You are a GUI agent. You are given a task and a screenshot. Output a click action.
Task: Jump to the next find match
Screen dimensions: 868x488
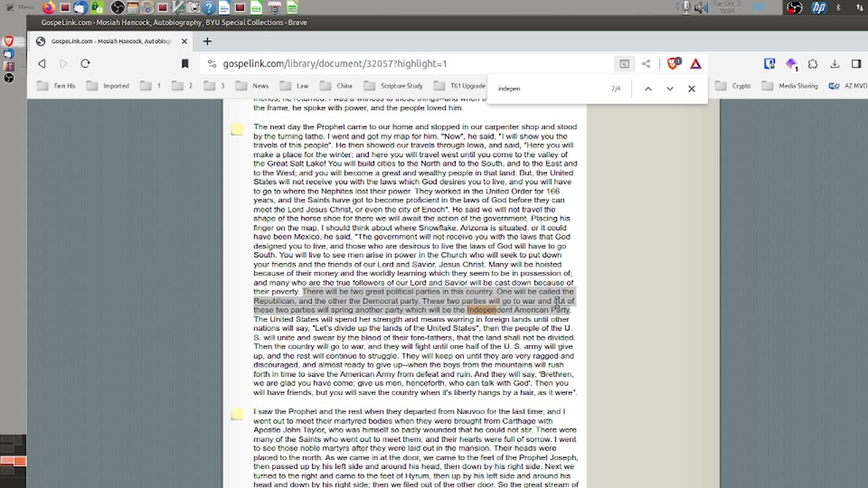pos(669,89)
